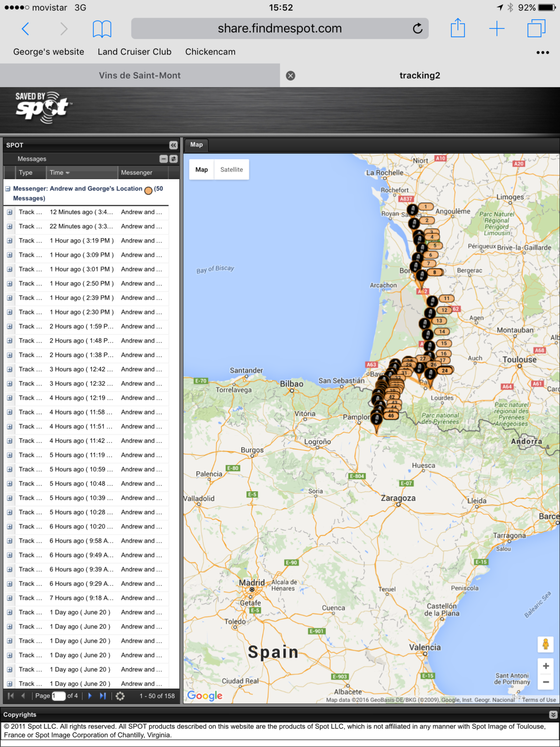The height and width of the screenshot is (747, 560).
Task: Open the tab overview icon
Action: (x=536, y=28)
